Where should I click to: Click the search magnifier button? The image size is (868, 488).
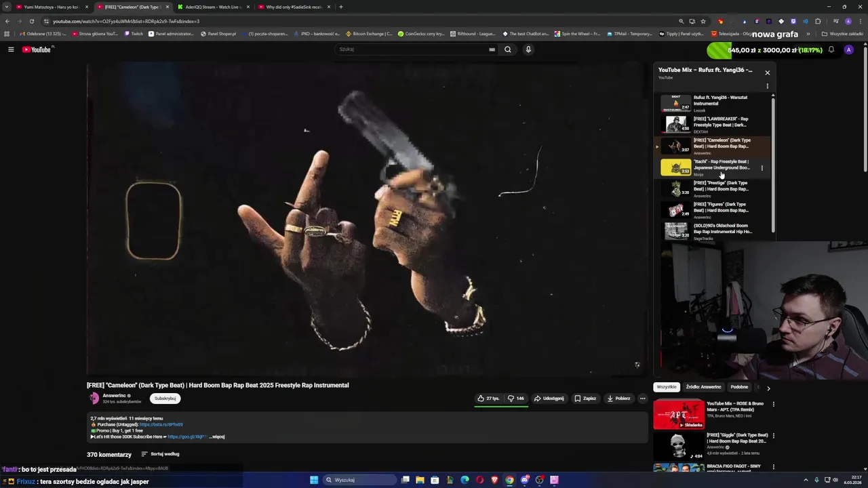tap(507, 49)
